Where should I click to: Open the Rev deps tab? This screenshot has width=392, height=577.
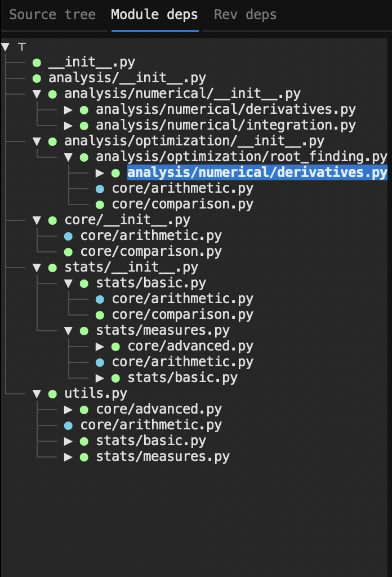tap(245, 15)
